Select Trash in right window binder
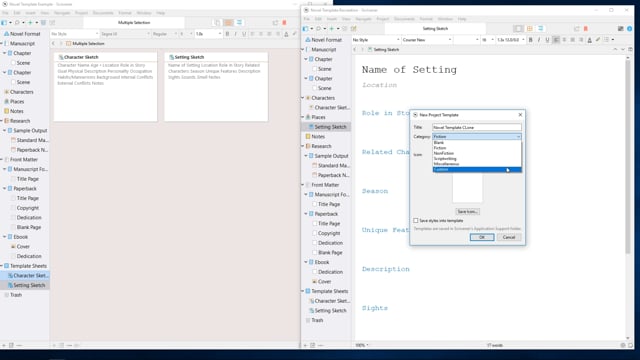640x360 pixels. pos(317,320)
